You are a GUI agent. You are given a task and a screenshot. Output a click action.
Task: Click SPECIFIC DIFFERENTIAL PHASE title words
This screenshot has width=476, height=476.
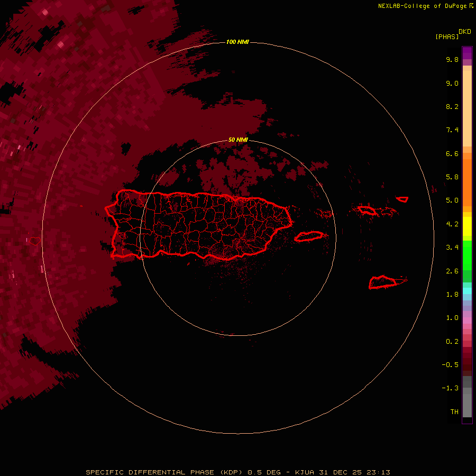click(150, 472)
